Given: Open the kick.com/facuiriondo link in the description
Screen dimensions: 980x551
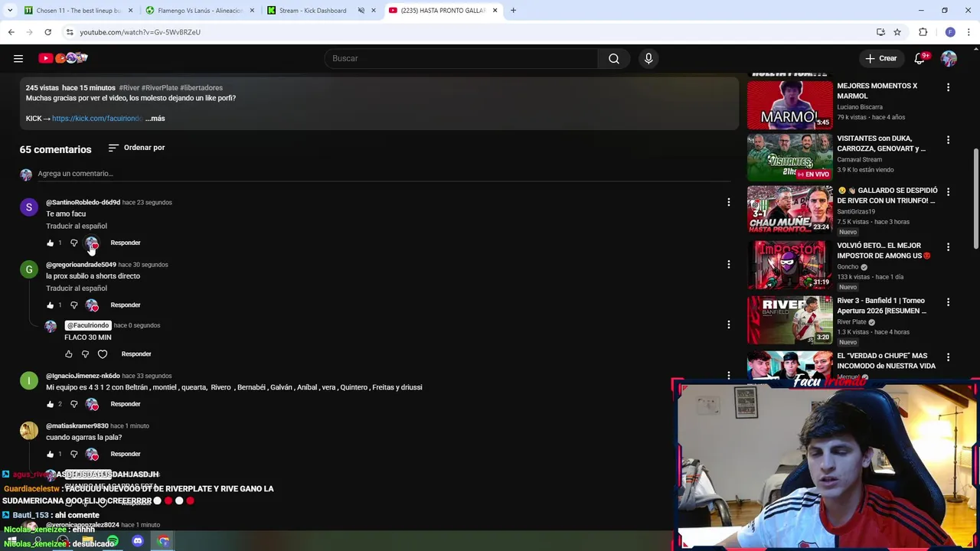Looking at the screenshot, I should point(97,119).
